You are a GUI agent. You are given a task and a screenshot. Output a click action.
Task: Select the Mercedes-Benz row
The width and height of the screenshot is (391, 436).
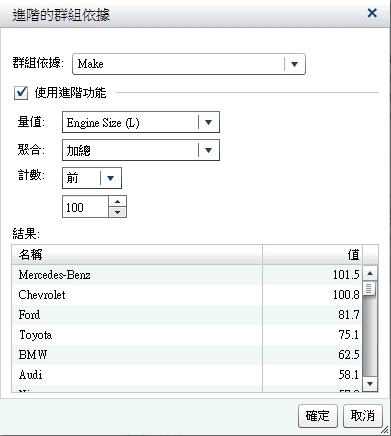[x=187, y=275]
